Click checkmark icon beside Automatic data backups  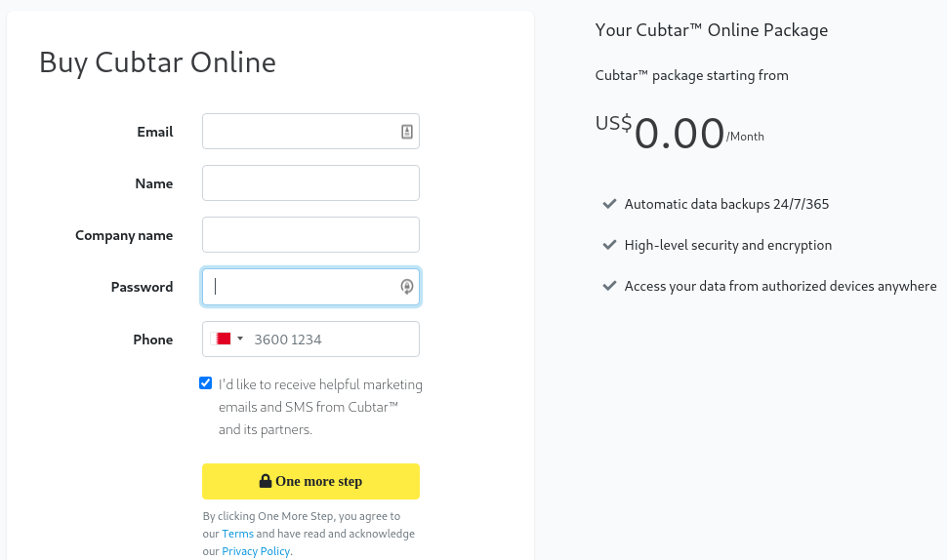click(x=609, y=204)
